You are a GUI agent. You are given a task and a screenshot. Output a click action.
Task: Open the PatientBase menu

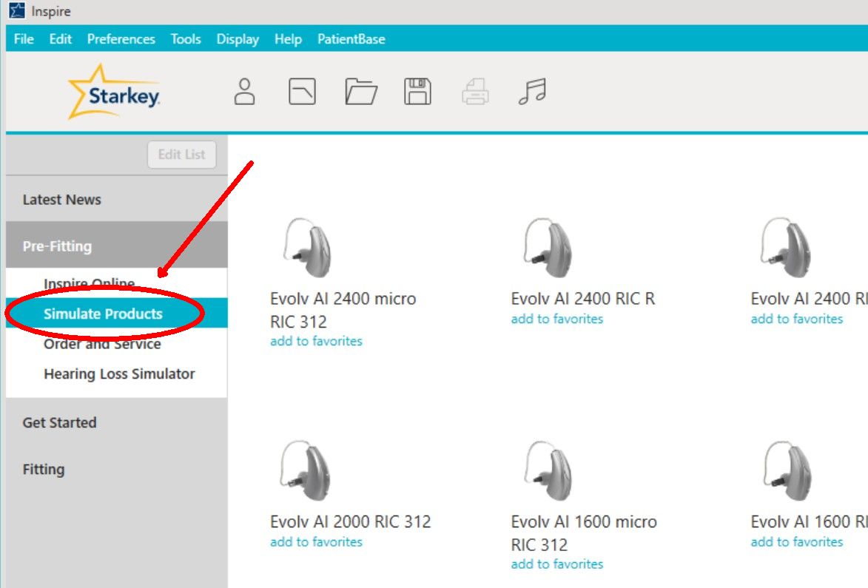(x=351, y=39)
